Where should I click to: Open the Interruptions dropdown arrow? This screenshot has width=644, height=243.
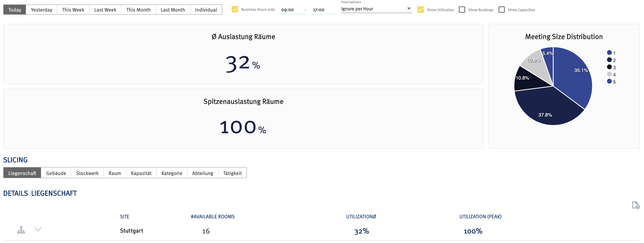409,9
